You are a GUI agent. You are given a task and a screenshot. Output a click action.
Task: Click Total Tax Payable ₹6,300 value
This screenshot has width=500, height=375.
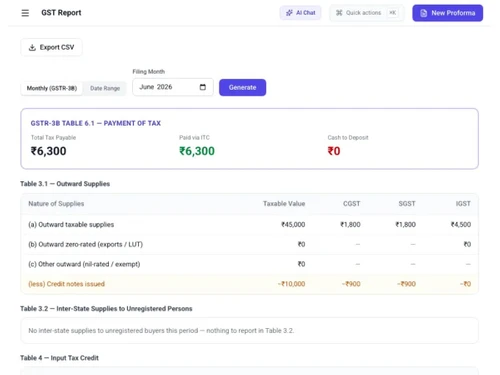tap(49, 151)
